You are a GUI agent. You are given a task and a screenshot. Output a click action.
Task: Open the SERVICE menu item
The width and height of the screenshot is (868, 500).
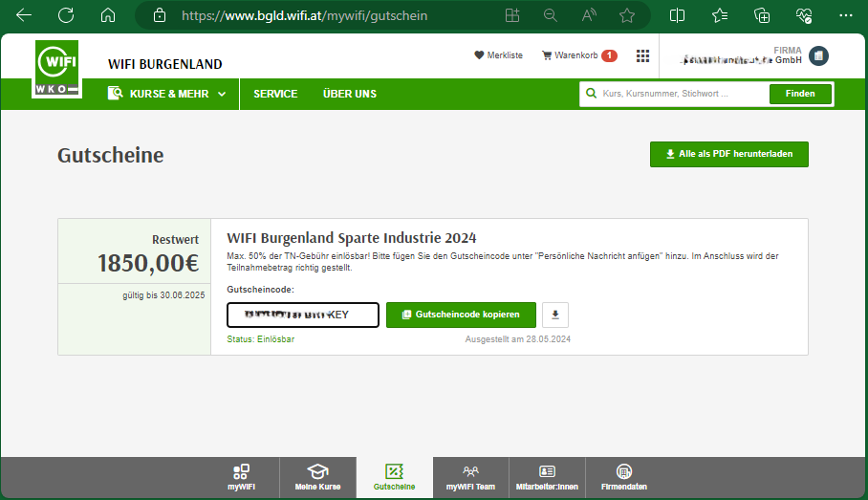[275, 94]
